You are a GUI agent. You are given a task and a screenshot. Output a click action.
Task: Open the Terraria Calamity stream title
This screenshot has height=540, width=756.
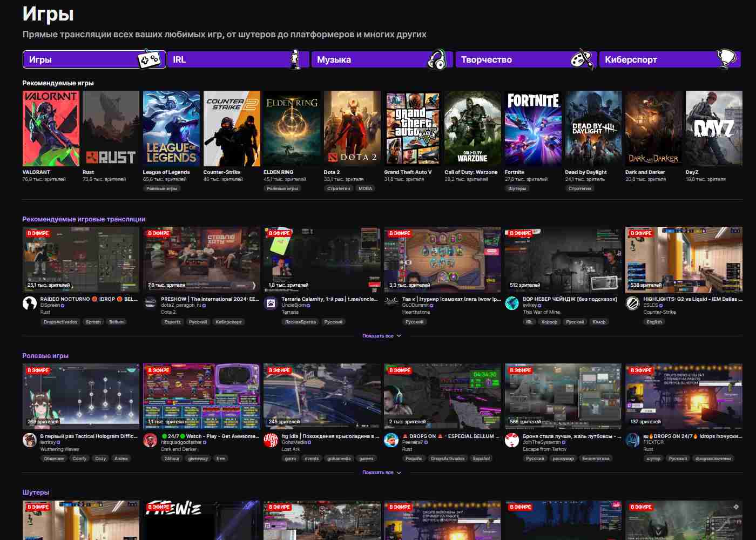(x=330, y=299)
